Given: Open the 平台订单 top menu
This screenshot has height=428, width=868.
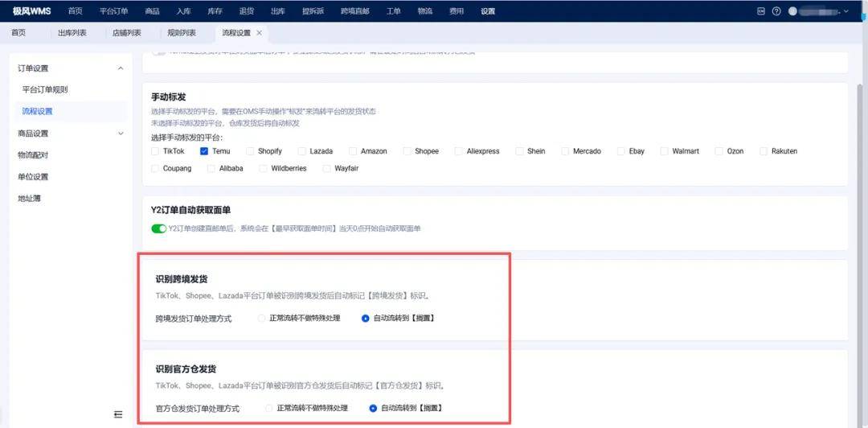Looking at the screenshot, I should [x=114, y=11].
